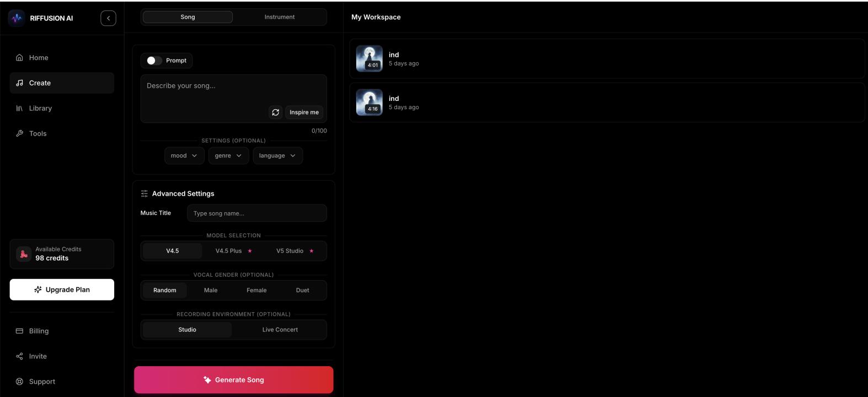Click the Music Title input field
Screen dimensions: 868x397
coord(257,213)
